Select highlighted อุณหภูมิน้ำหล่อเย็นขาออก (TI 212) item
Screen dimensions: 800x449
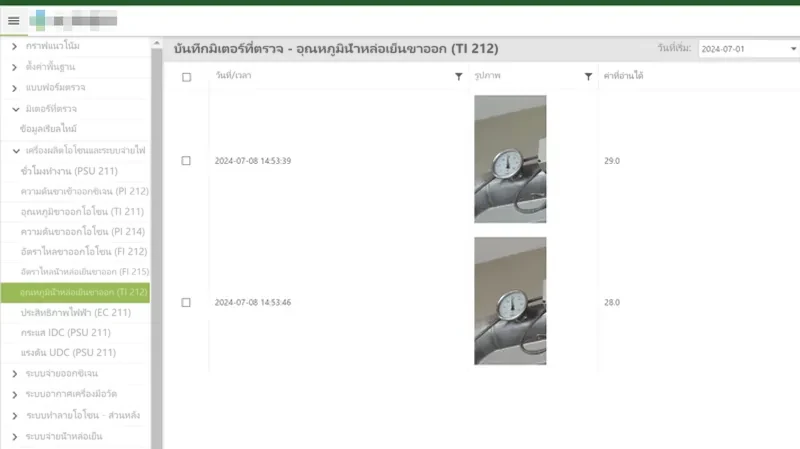(x=76, y=292)
